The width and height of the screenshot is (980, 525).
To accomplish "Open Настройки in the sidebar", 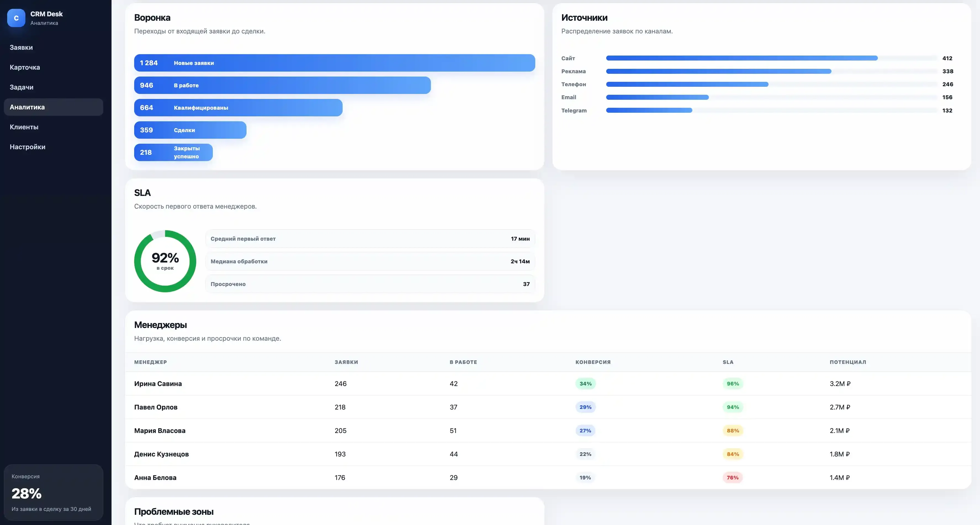I will (53, 147).
